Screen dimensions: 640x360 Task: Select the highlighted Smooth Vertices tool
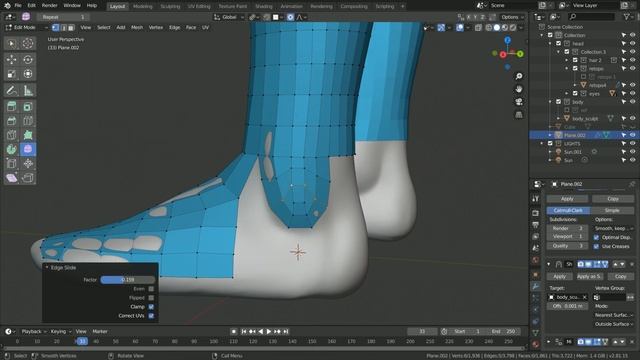click(28, 149)
